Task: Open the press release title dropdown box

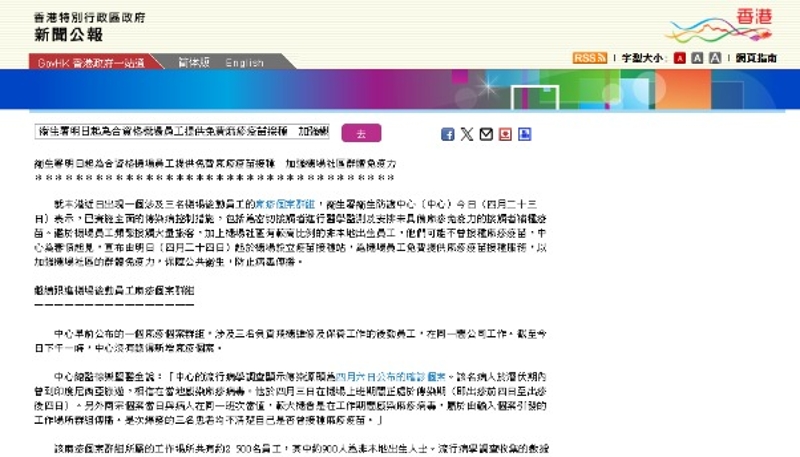Action: [183, 133]
